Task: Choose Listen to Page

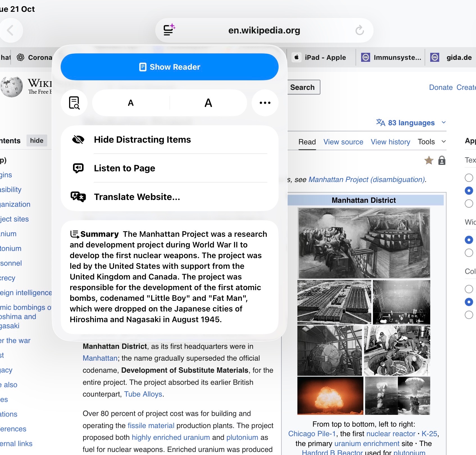Action: pos(170,168)
